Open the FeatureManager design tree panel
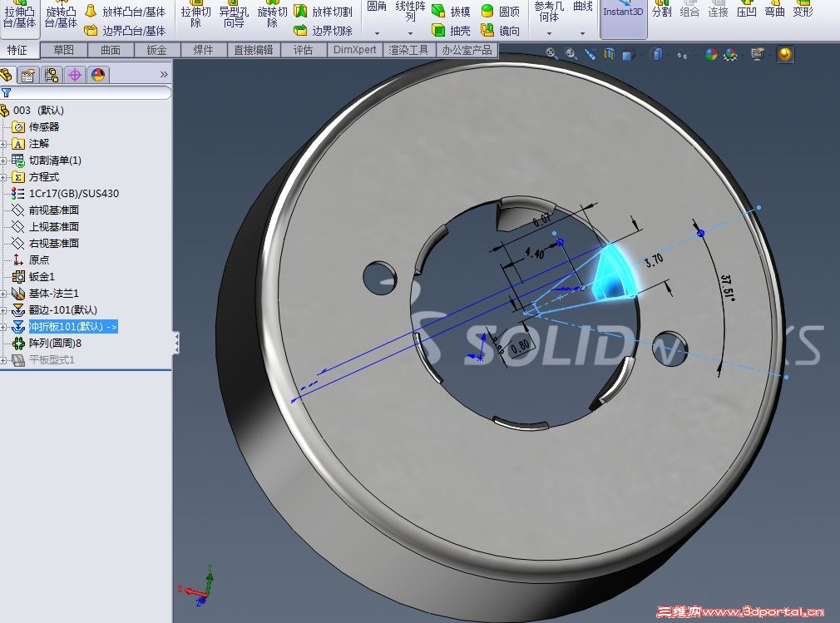The image size is (840, 623). coord(7,75)
